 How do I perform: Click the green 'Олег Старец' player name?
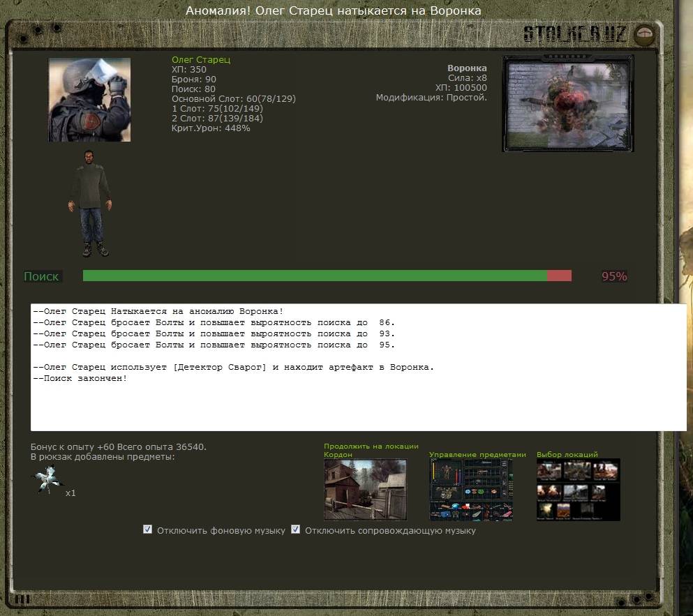tap(201, 60)
